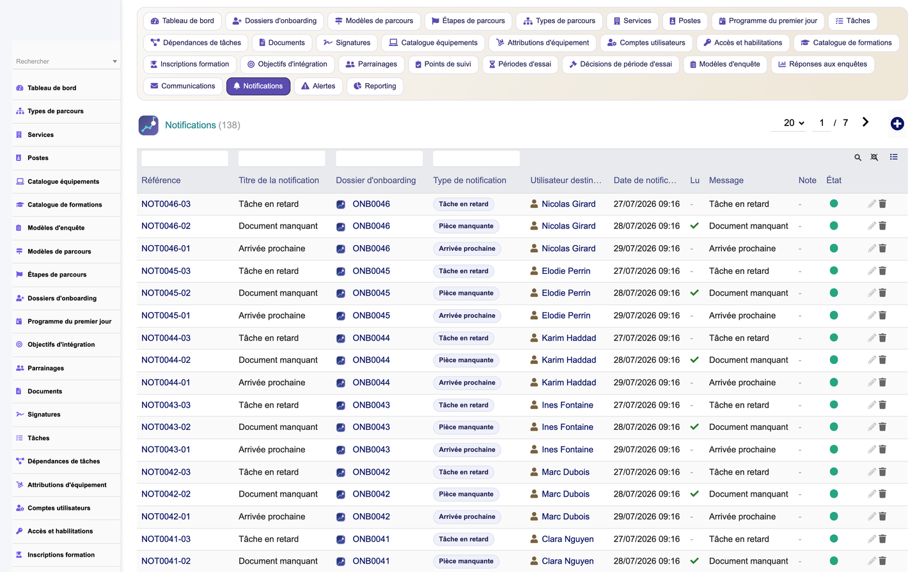This screenshot has height=572, width=924.
Task: Click green status dot of NOT0046-01
Action: click(834, 248)
